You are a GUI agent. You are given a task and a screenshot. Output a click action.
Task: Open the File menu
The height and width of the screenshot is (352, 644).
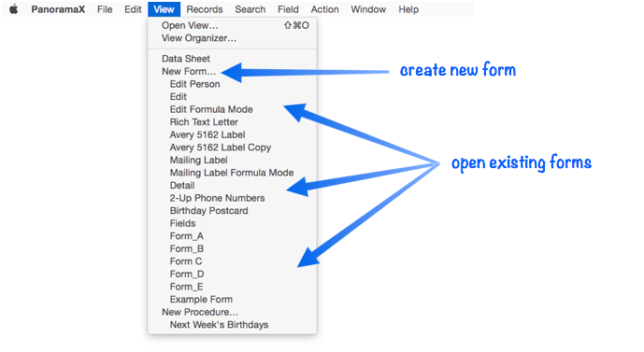[x=105, y=9]
